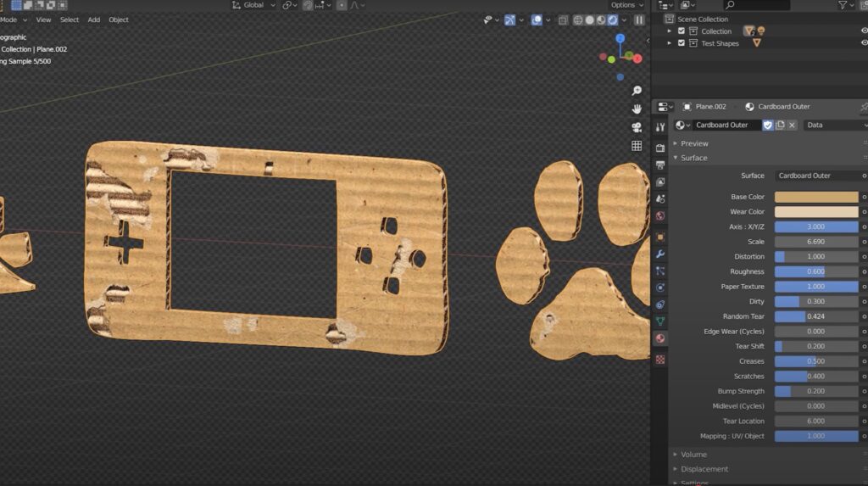Viewport: 868px width, 486px height.
Task: Toggle snapping magnet in header
Action: [x=308, y=5]
